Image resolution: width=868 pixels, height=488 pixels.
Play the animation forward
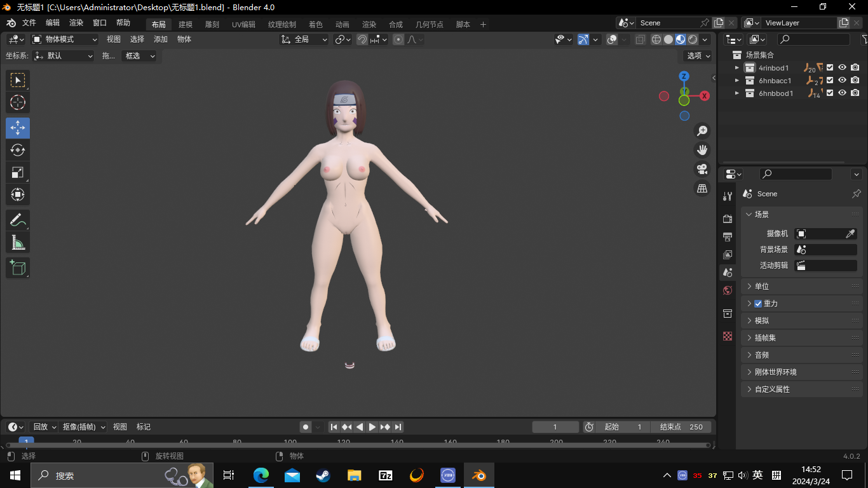tap(372, 427)
